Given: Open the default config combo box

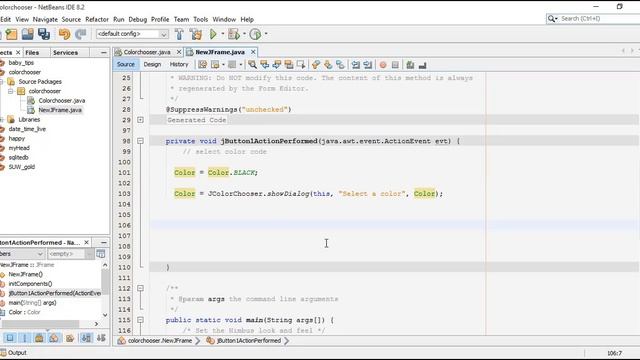Looking at the screenshot, I should [x=132, y=34].
